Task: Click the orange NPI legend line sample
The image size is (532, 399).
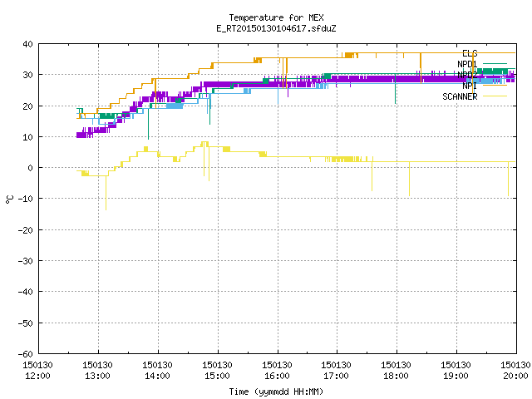Action: point(495,85)
